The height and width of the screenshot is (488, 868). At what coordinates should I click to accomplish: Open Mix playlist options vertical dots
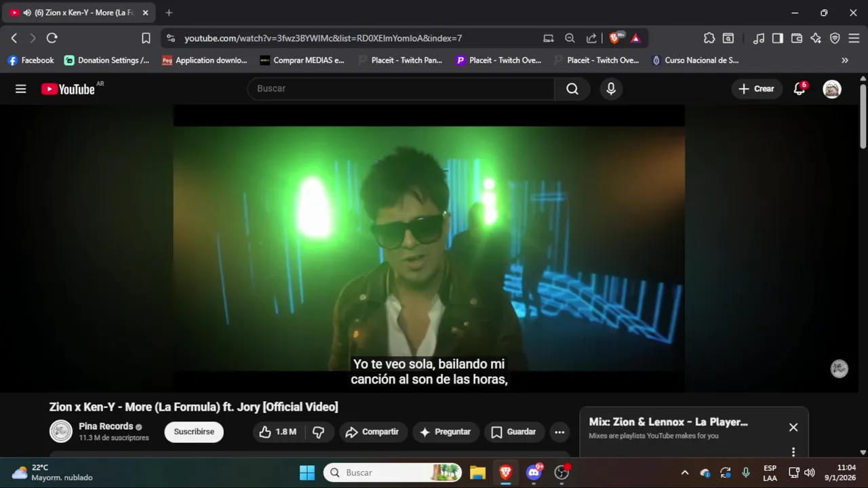pos(793,452)
